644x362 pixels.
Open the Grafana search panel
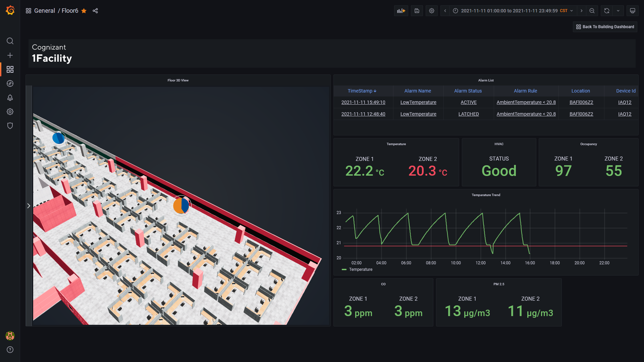pyautogui.click(x=10, y=41)
